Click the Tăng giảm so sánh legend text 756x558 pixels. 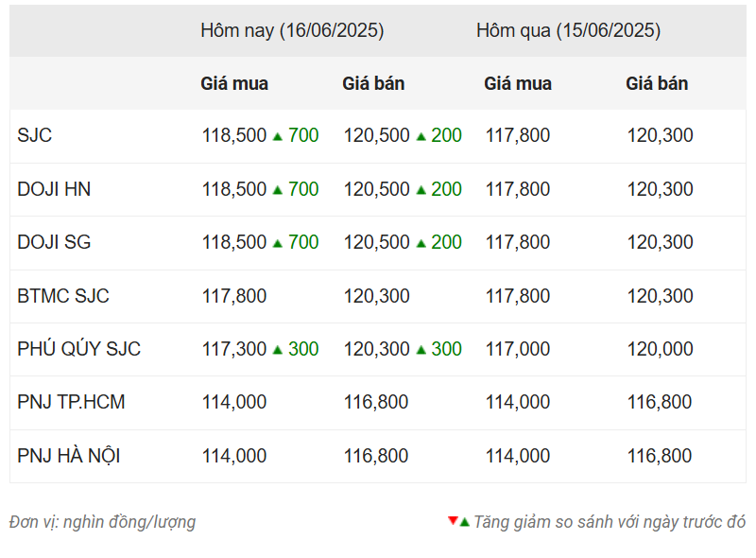[x=610, y=522]
